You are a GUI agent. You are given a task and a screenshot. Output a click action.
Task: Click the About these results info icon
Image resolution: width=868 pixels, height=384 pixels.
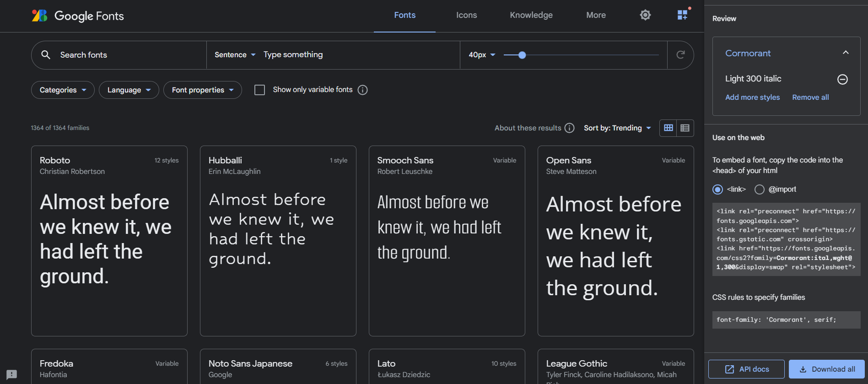click(570, 128)
